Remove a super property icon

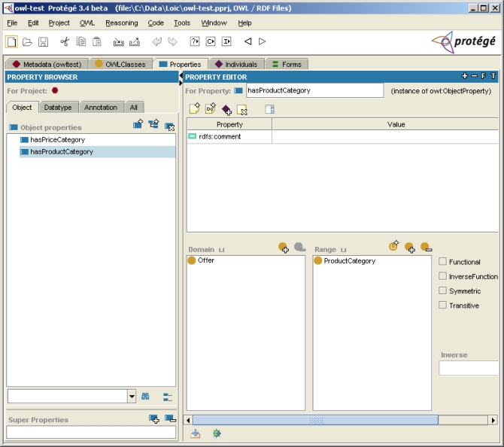170,418
